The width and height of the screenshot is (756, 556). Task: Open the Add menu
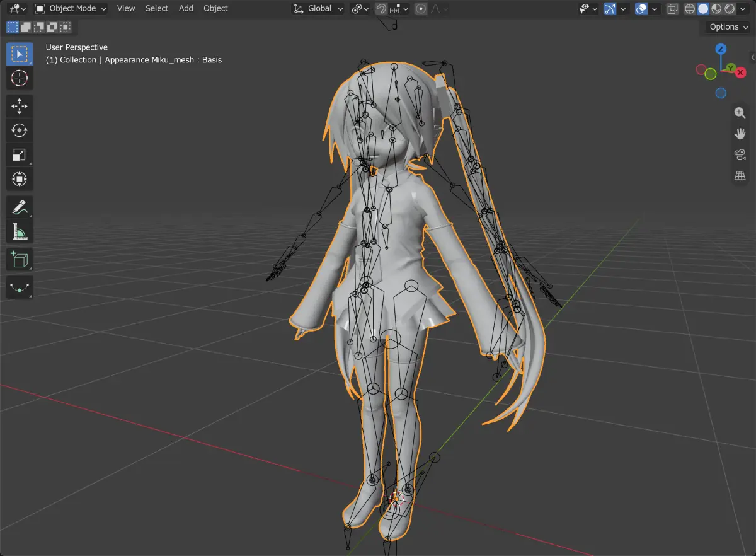pos(186,9)
